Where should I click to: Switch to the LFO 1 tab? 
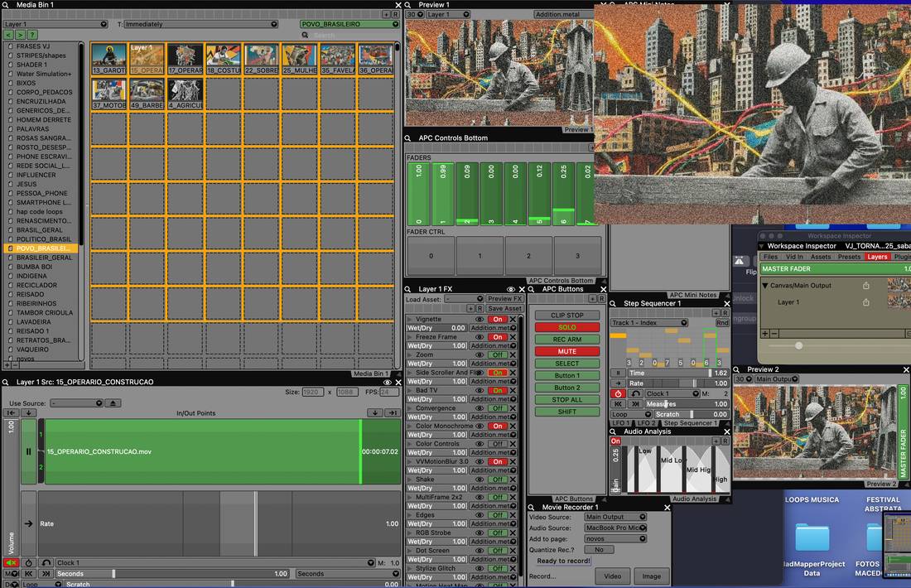click(621, 423)
